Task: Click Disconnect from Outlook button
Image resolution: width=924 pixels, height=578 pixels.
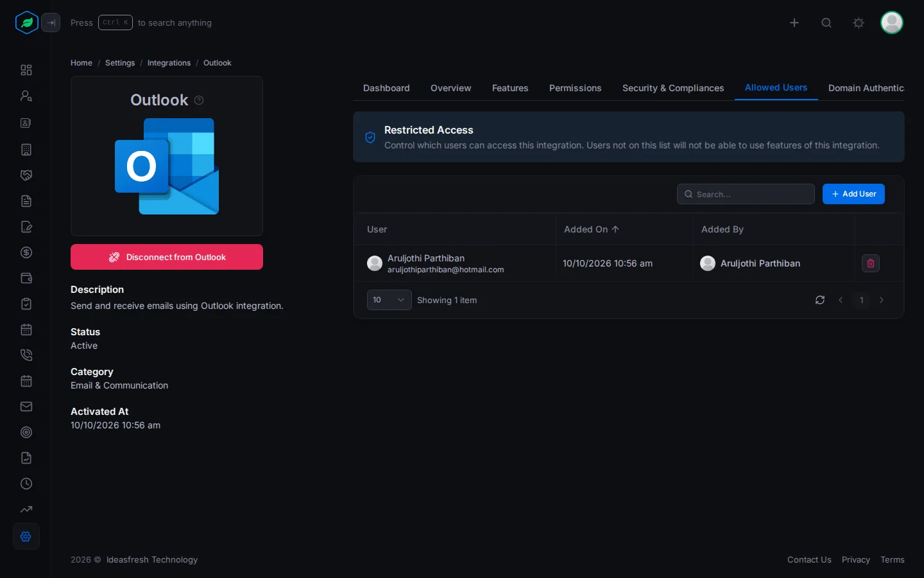Action: [x=167, y=257]
